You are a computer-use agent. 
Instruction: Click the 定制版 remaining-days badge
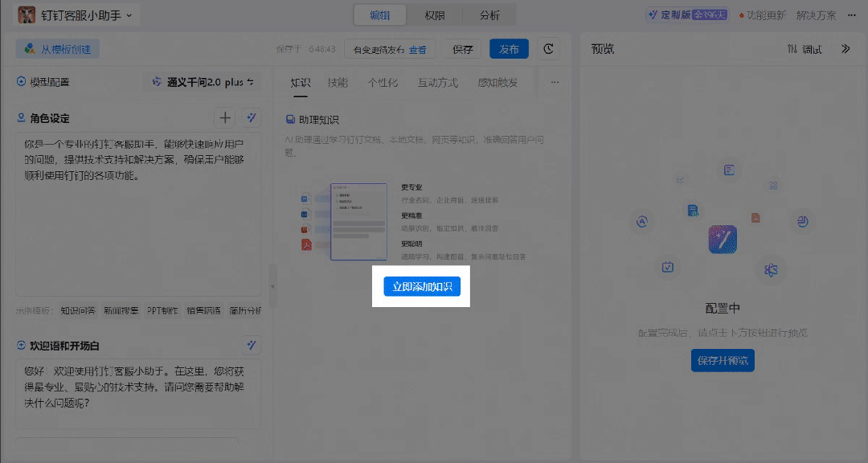[687, 15]
